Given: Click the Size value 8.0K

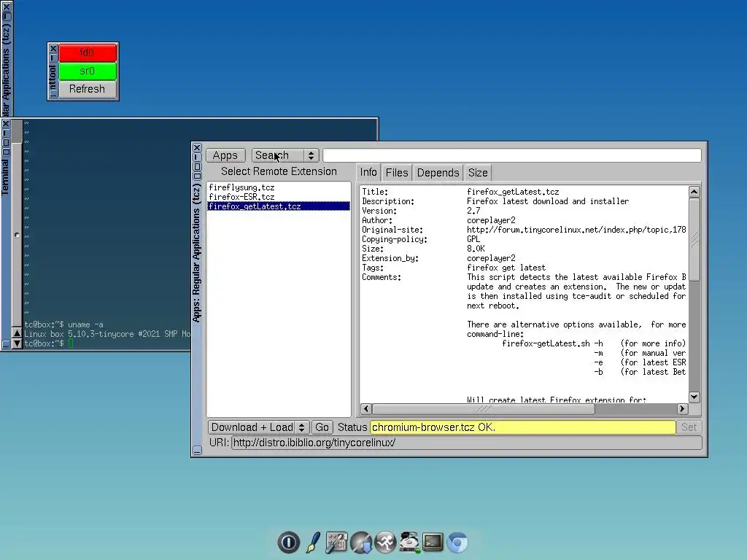Looking at the screenshot, I should [476, 249].
